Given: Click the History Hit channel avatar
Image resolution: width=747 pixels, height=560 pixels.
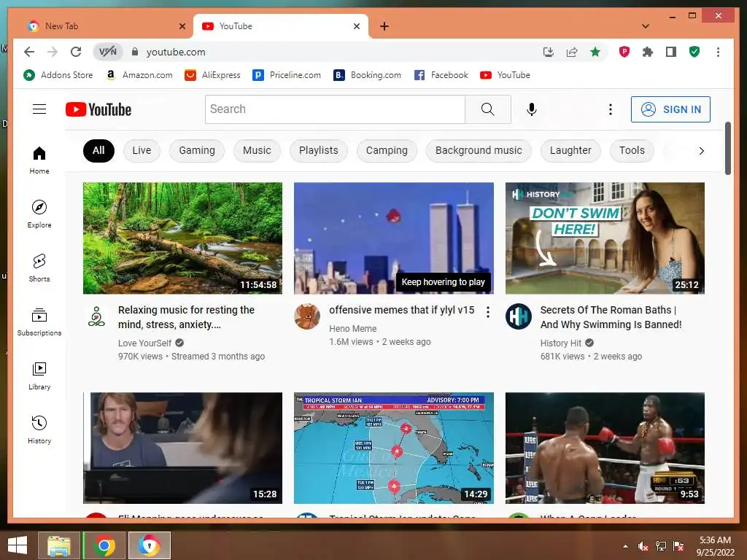Looking at the screenshot, I should tap(519, 316).
